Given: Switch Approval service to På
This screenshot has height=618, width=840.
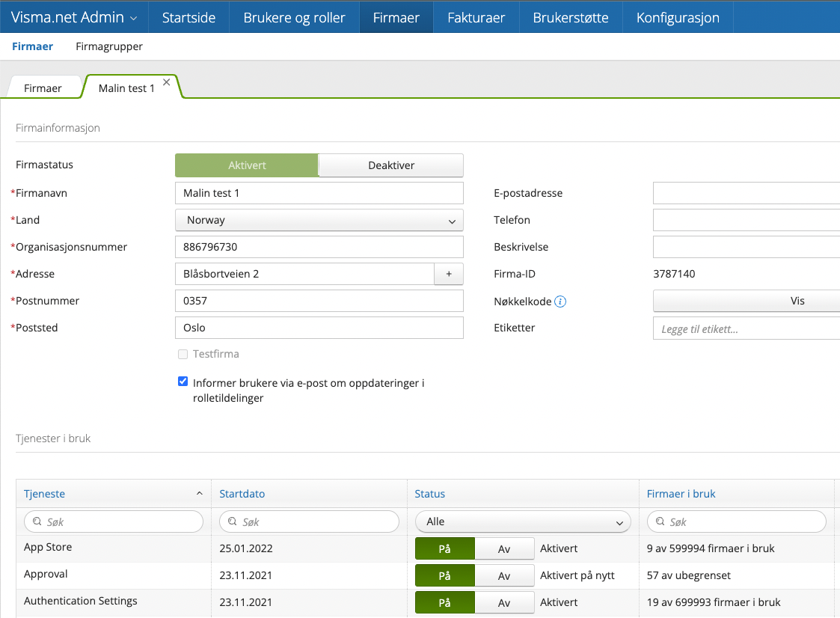Looking at the screenshot, I should coord(444,575).
